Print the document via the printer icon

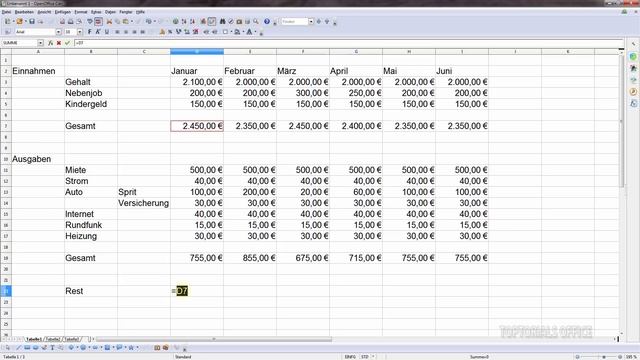[71, 21]
